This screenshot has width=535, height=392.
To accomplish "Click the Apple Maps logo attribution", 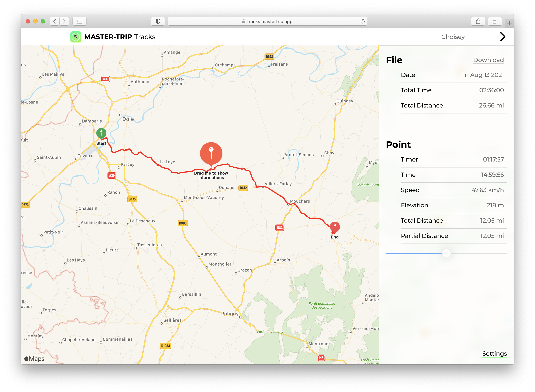I will 34,358.
